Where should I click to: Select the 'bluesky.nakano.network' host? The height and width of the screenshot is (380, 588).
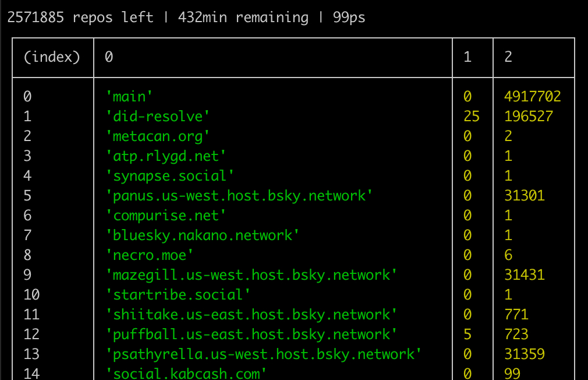[202, 235]
